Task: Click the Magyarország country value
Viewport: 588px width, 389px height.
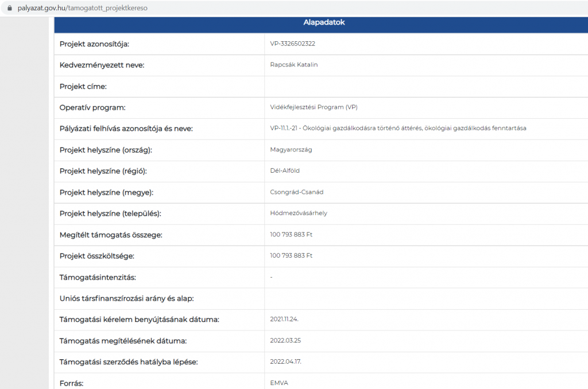Action: [291, 150]
